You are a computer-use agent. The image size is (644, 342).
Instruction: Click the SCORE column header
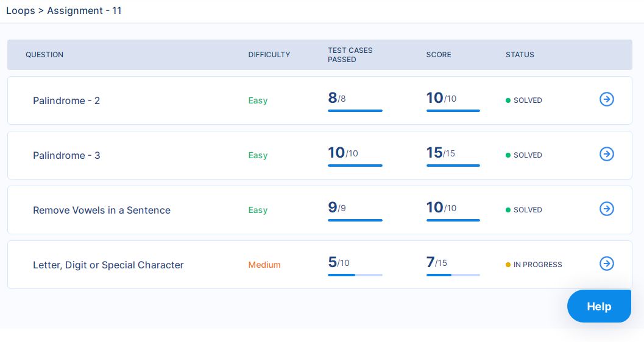point(439,55)
